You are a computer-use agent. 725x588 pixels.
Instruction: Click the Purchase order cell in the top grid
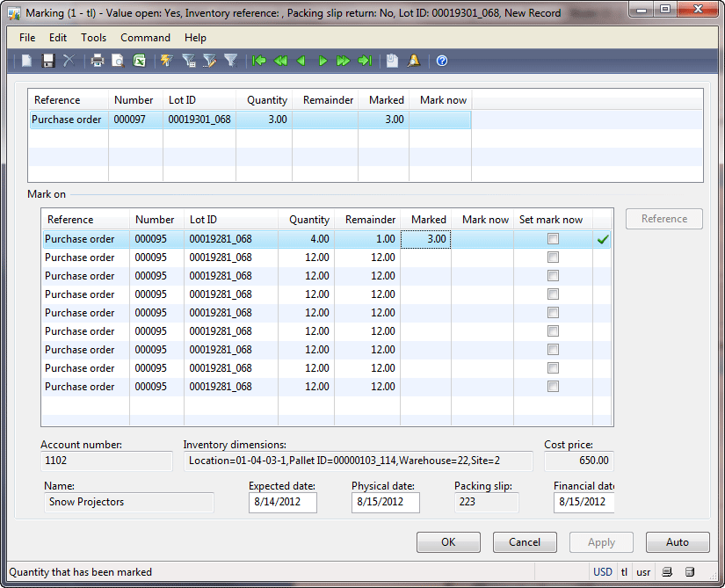tap(69, 120)
